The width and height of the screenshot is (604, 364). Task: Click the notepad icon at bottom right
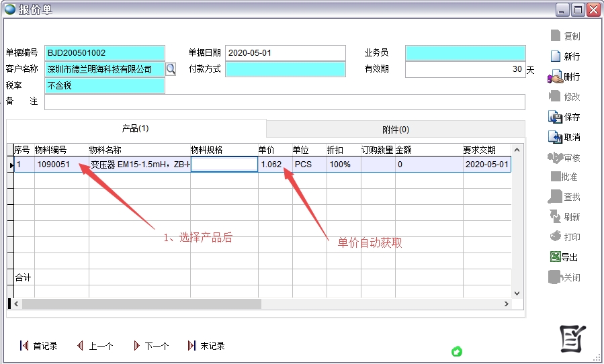(572, 338)
